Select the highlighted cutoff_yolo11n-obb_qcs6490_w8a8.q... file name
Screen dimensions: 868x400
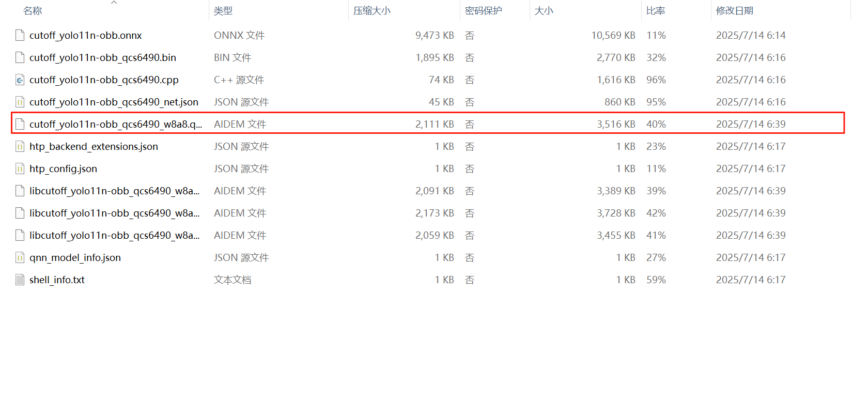pyautogui.click(x=116, y=124)
